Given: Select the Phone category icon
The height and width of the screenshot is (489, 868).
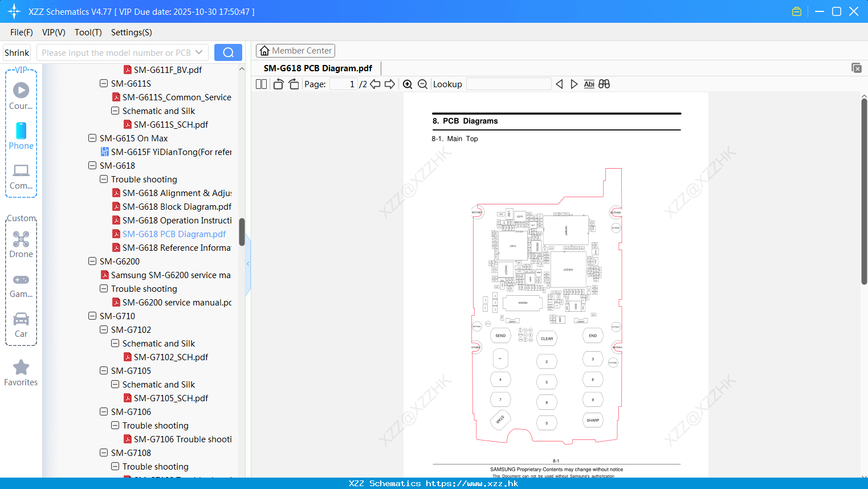Looking at the screenshot, I should tap(21, 136).
